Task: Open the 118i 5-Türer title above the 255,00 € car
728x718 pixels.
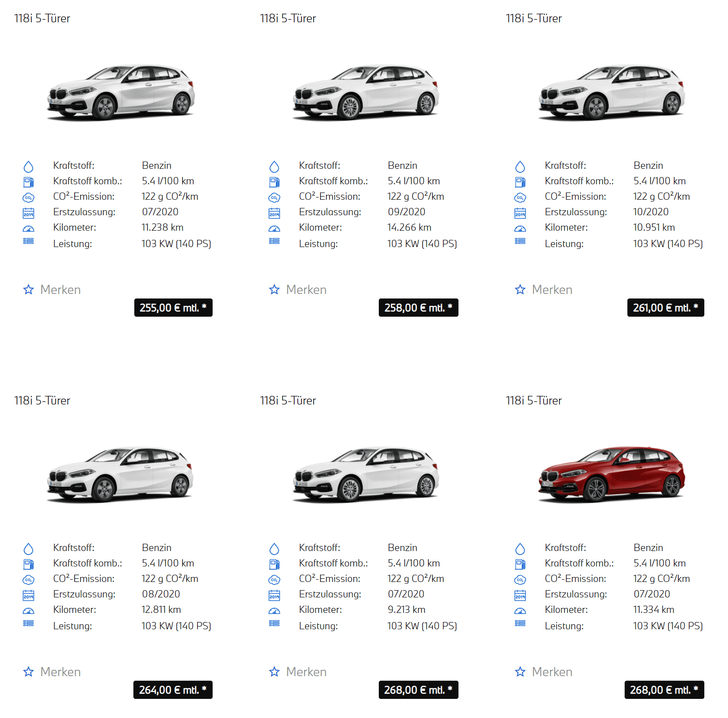Action: [x=42, y=18]
